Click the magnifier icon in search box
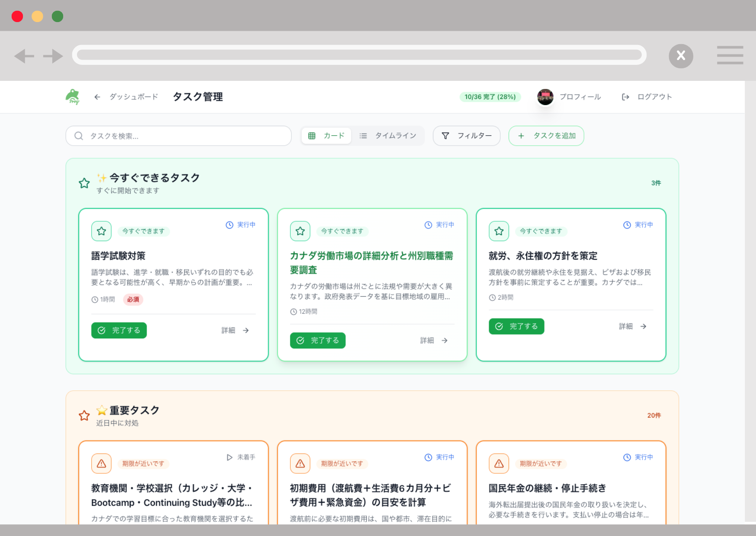This screenshot has height=536, width=756. pos(78,136)
